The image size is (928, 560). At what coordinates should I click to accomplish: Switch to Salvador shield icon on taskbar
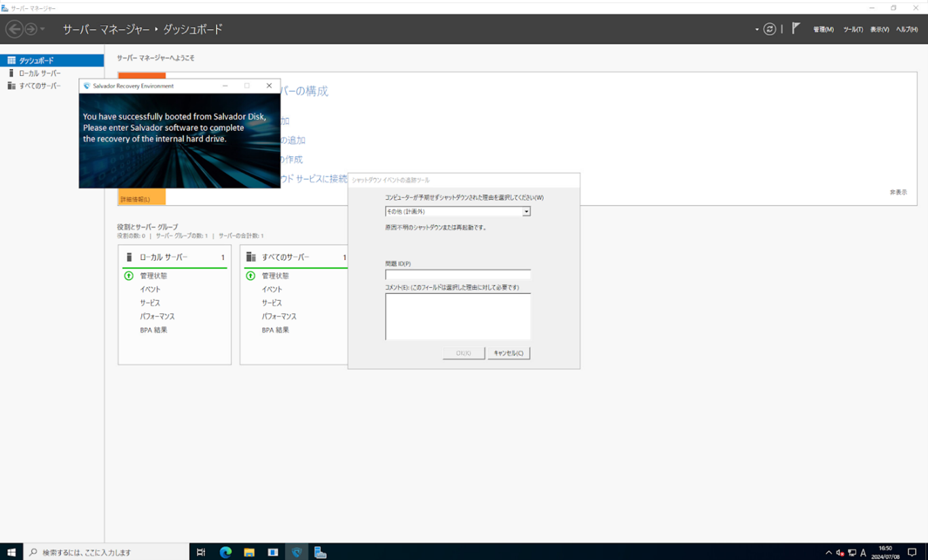[x=297, y=553]
